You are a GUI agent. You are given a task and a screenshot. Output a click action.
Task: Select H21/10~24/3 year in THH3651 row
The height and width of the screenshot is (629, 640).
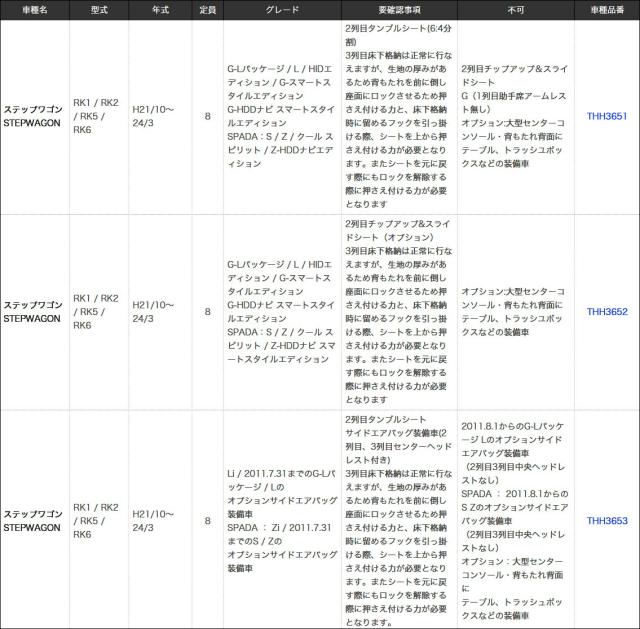tap(153, 116)
